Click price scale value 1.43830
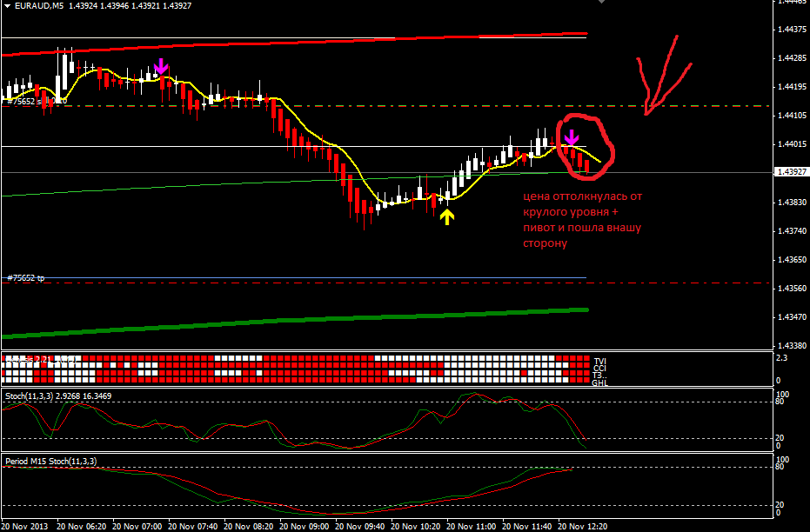Screen dimensions: 810x532 pyautogui.click(x=792, y=202)
